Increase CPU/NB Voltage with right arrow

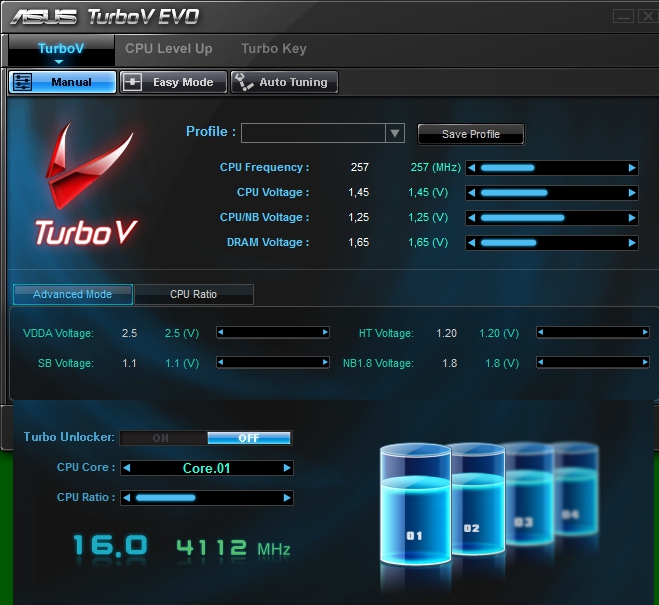[632, 218]
